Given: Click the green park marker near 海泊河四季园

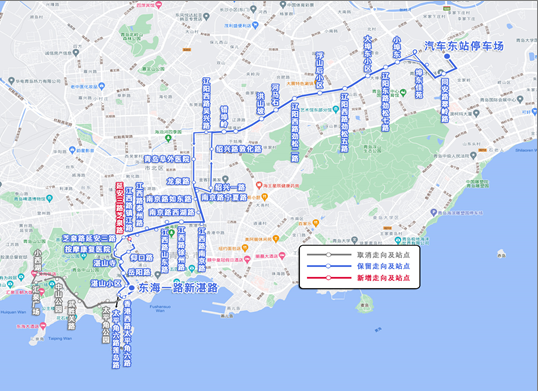Looking at the screenshot, I should (x=168, y=139).
